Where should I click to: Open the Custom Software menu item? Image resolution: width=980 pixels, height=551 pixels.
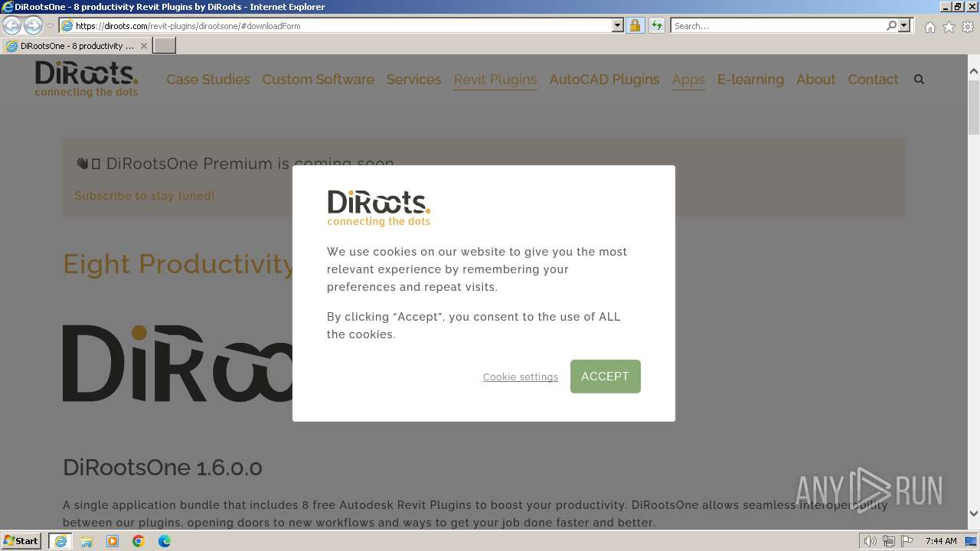[318, 80]
